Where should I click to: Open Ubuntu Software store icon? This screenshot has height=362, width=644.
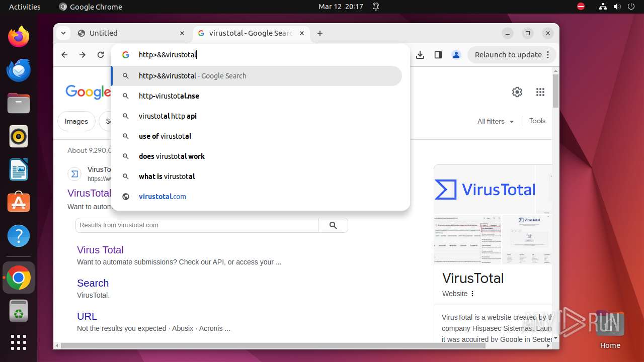click(x=19, y=202)
